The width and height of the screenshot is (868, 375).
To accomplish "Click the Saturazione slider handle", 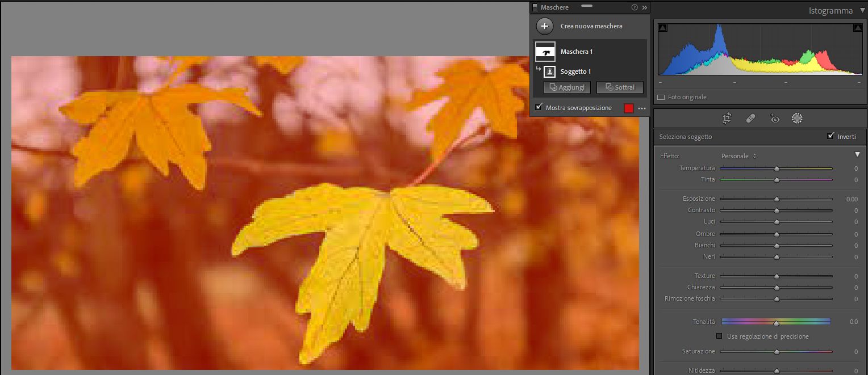I will point(777,352).
